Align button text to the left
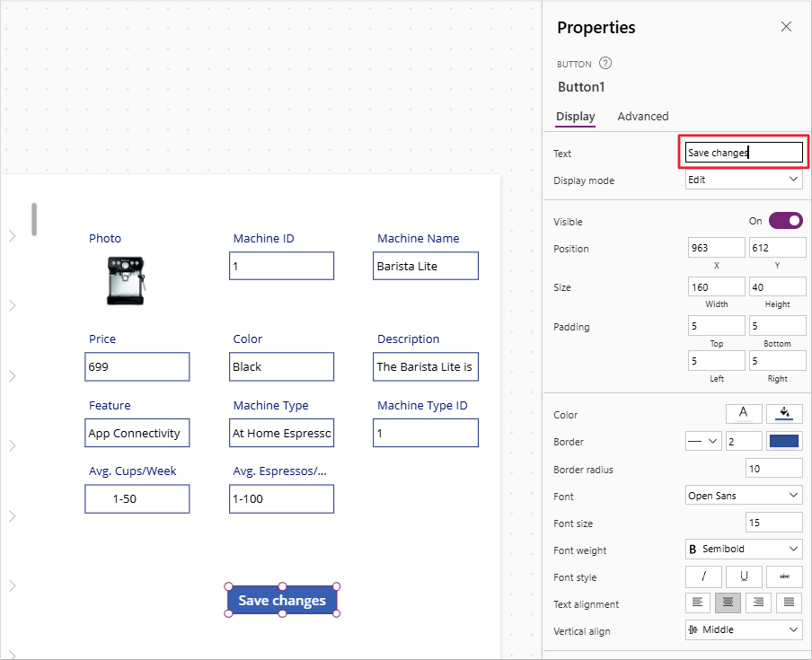 point(698,603)
